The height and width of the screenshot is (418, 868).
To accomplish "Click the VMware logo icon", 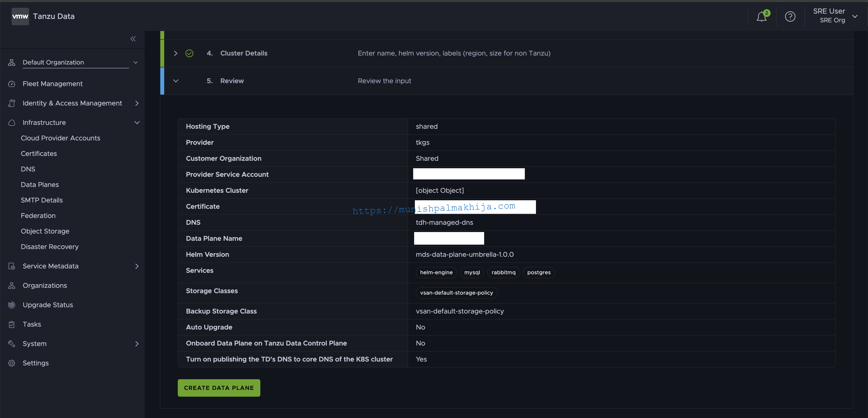I will tap(20, 16).
